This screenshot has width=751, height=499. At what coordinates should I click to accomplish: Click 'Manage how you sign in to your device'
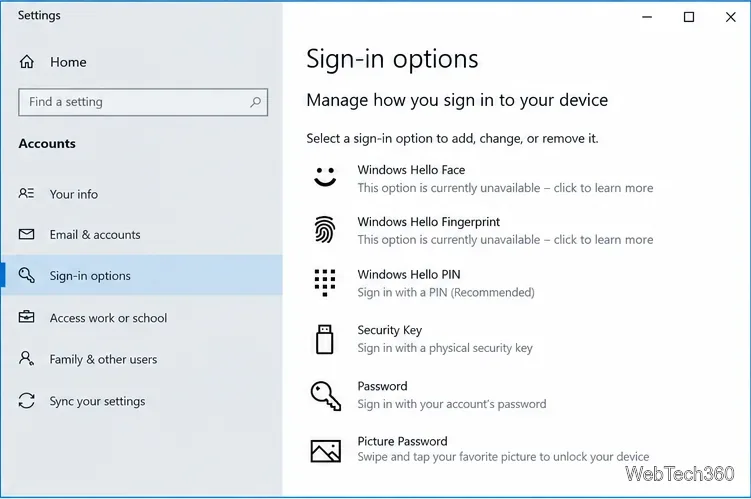pyautogui.click(x=457, y=100)
